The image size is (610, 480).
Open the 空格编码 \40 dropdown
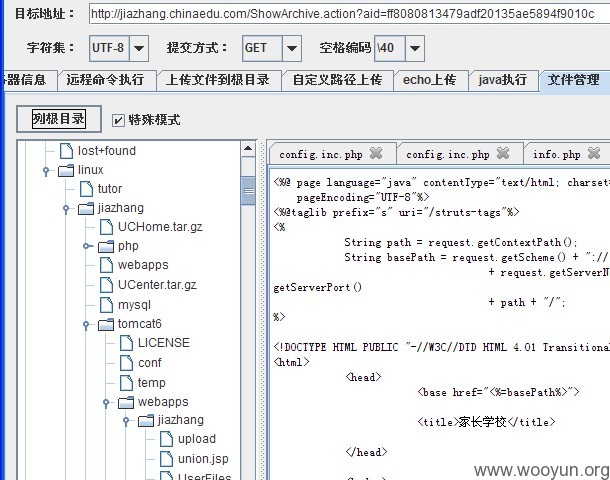[x=415, y=48]
